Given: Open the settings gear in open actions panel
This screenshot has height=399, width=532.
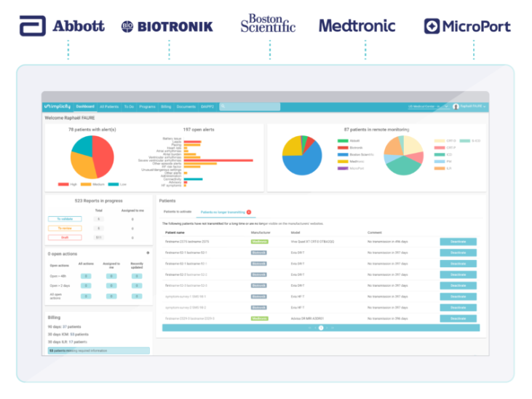Looking at the screenshot, I should click(x=148, y=253).
